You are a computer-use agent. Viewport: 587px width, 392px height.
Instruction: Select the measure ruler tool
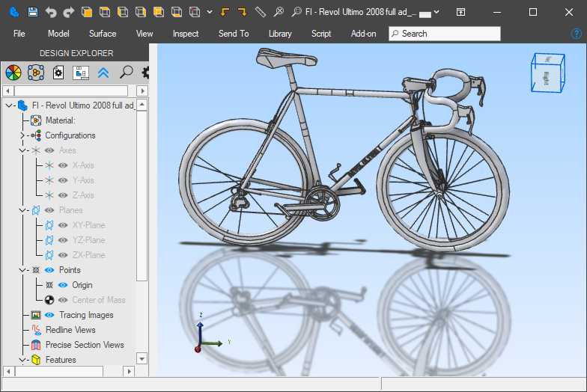point(260,12)
